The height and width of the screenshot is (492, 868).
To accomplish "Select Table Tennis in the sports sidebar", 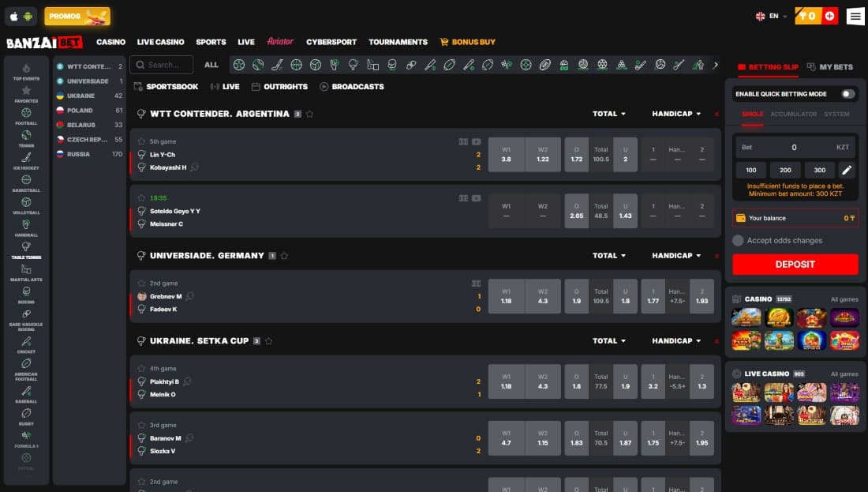I will [26, 250].
